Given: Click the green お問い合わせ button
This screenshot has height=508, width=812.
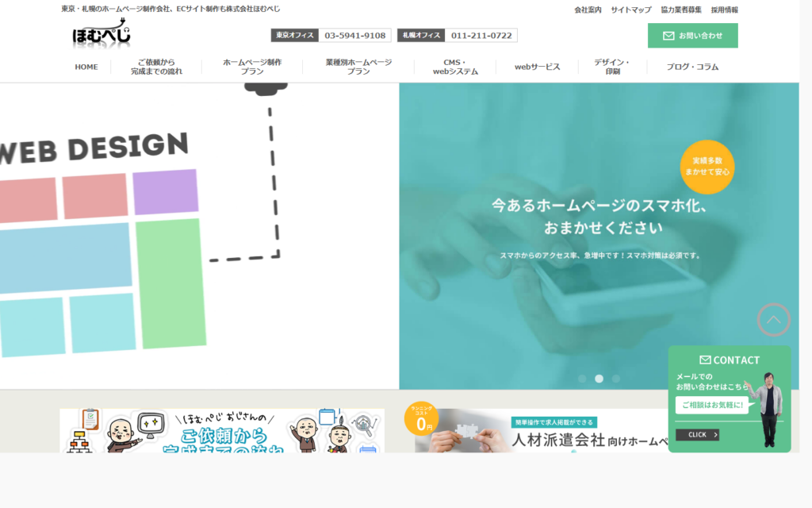Looking at the screenshot, I should (x=692, y=36).
